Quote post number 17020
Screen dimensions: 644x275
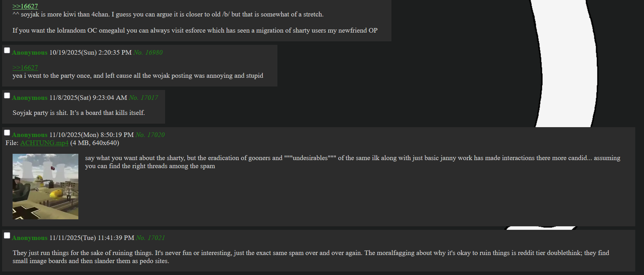coord(156,135)
